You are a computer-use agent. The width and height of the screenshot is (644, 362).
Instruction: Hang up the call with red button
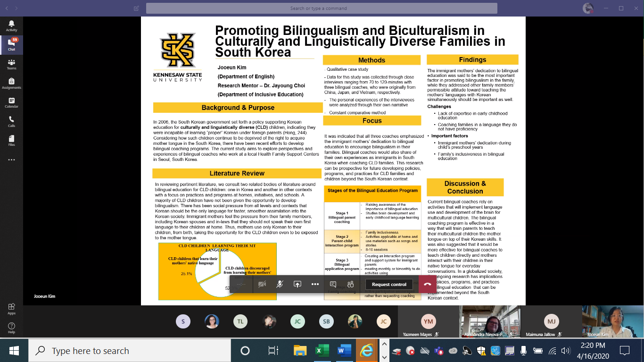pos(427,284)
